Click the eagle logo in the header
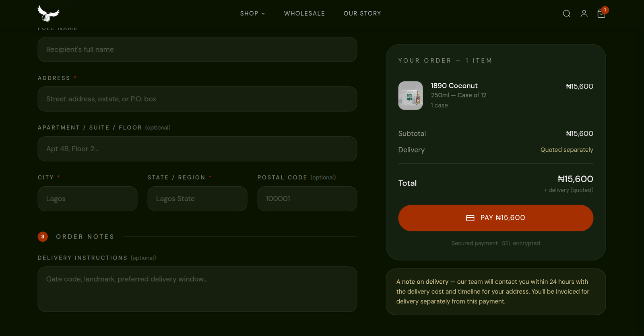 pos(48,13)
